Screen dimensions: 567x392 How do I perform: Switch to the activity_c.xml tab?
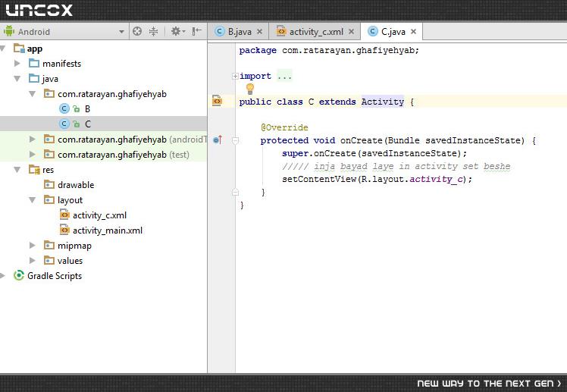(315, 32)
